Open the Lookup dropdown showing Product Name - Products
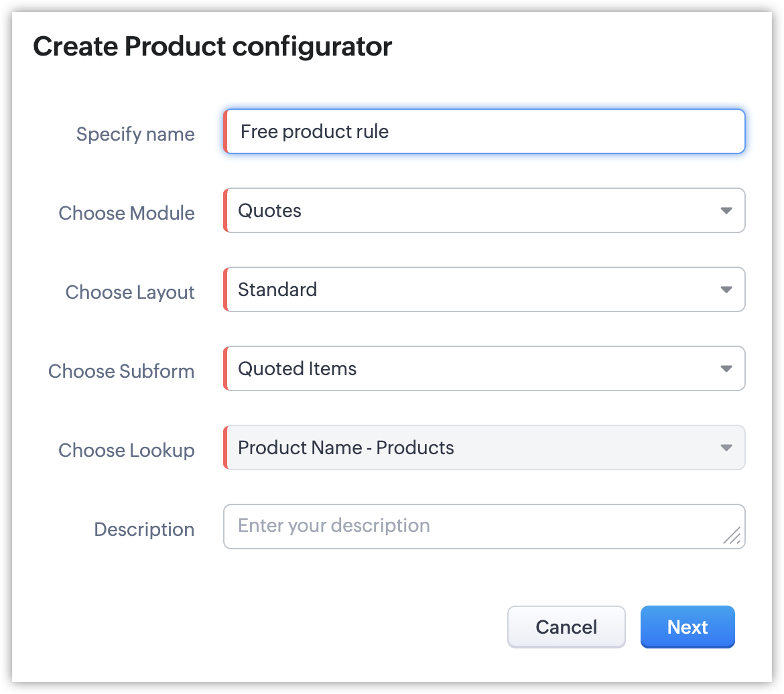Image resolution: width=784 pixels, height=694 pixels. tap(469, 448)
